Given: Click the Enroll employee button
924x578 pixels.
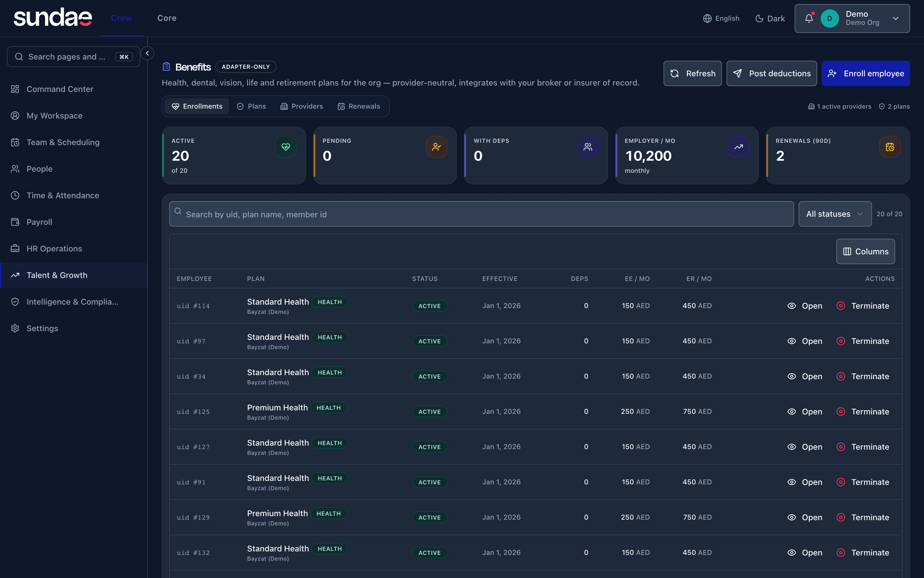Looking at the screenshot, I should (866, 73).
